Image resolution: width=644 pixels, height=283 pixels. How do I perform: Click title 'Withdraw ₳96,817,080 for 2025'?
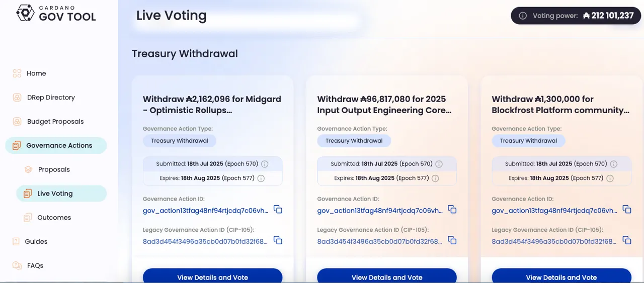click(x=384, y=105)
